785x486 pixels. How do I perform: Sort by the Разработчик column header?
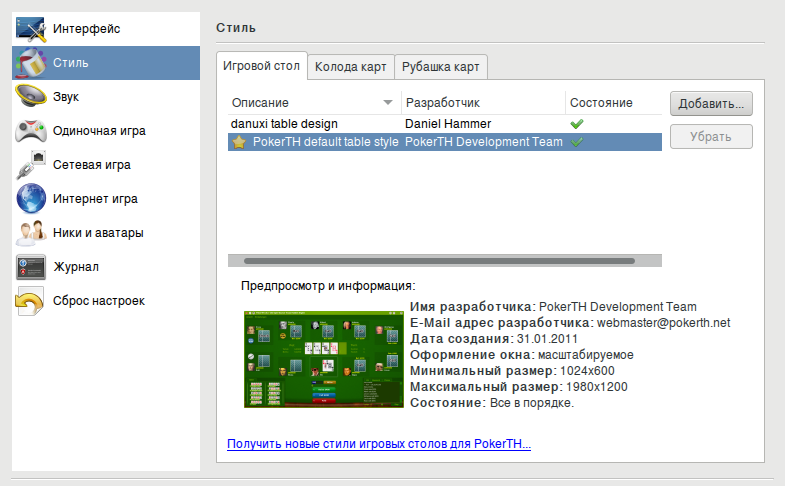pyautogui.click(x=484, y=103)
